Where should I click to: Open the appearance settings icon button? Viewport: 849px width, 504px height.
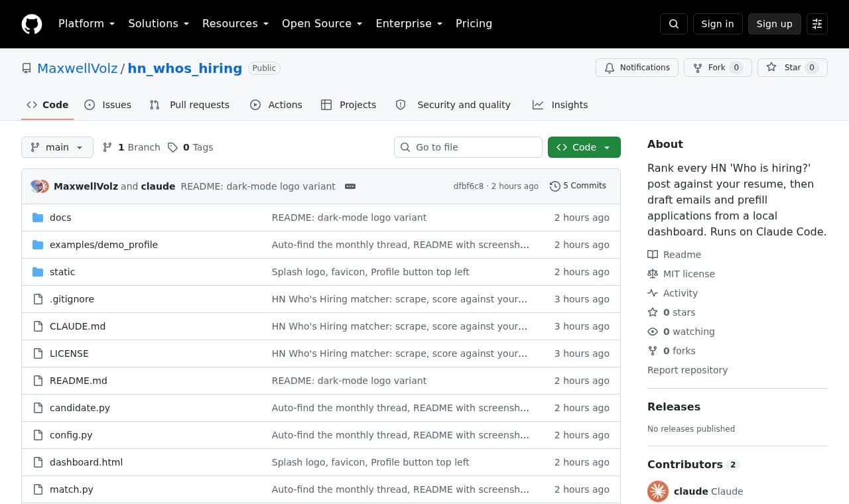coord(817,24)
